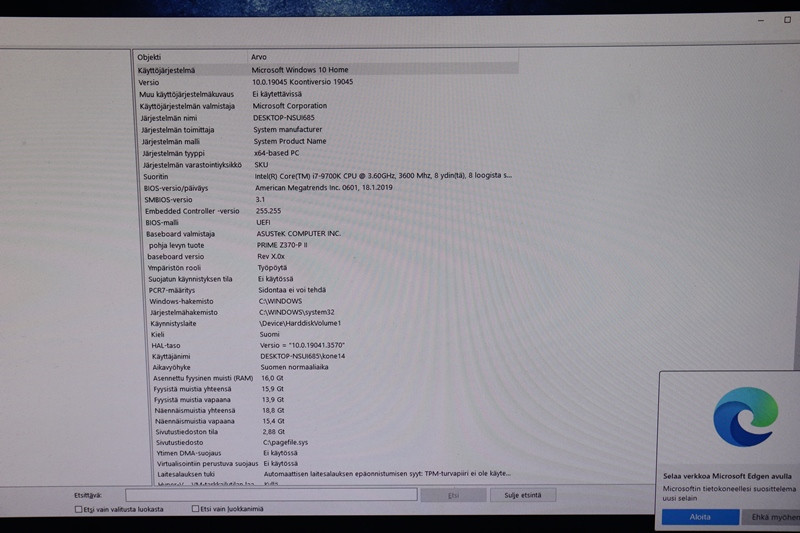This screenshot has width=800, height=533.
Task: Select the Versio row
Action: pyautogui.click(x=327, y=82)
